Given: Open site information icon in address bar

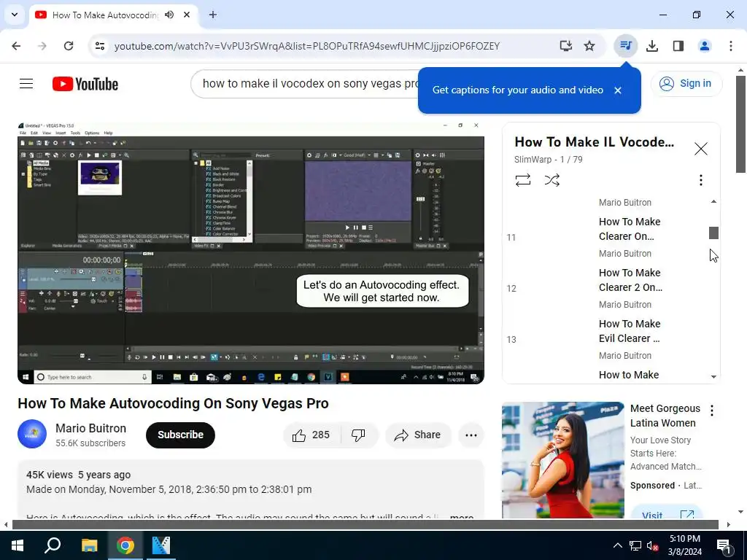Looking at the screenshot, I should 100,46.
